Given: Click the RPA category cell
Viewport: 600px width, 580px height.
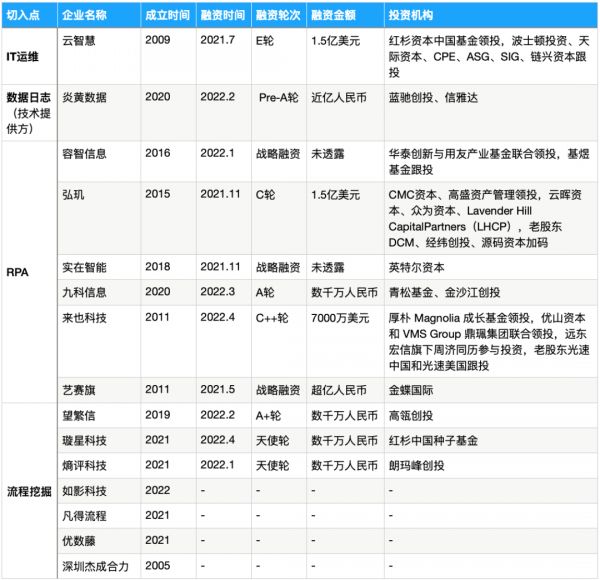Looking at the screenshot, I should [30, 269].
